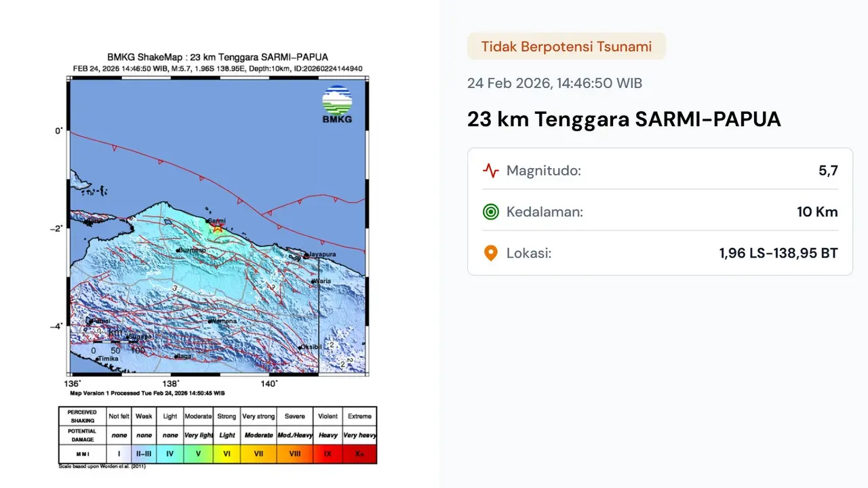This screenshot has height=488, width=868.
Task: Click the green depth target icon
Action: pyautogui.click(x=491, y=212)
